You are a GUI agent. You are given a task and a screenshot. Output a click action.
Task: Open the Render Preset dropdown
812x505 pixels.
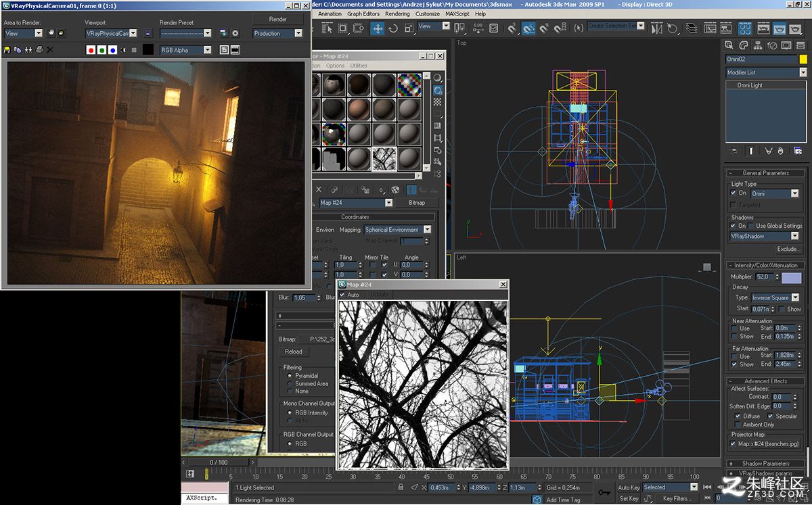click(185, 33)
